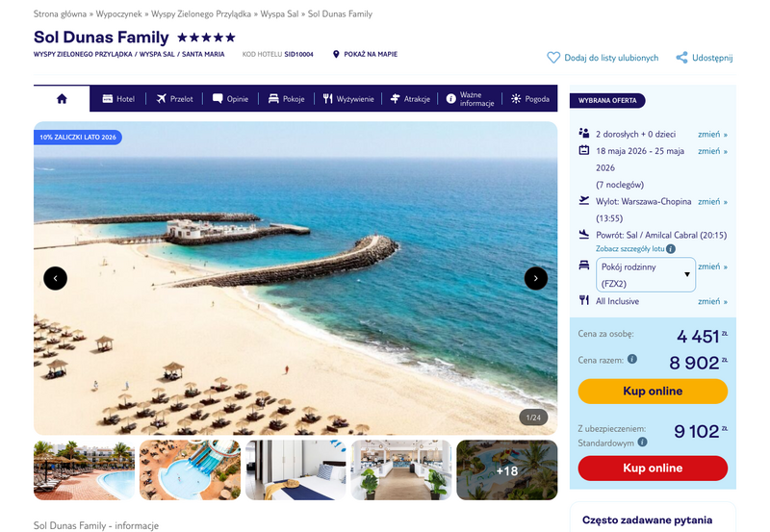Click the share icon next to Udostępnij

[x=681, y=58]
